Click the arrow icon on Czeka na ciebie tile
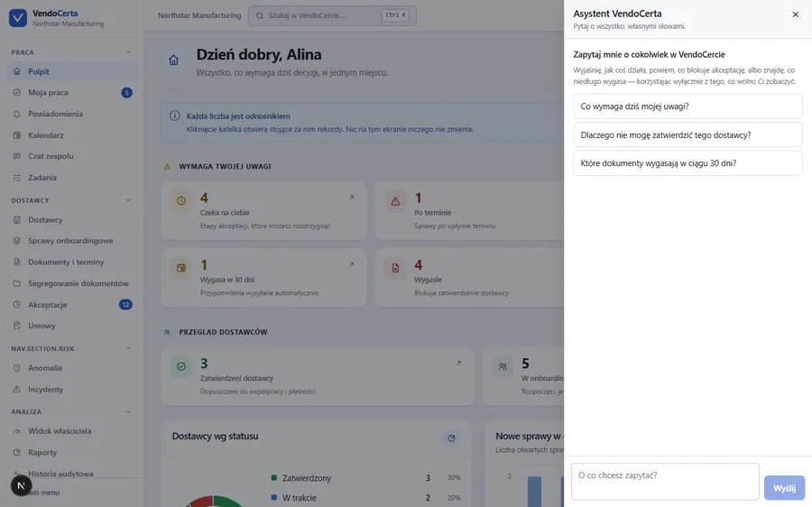The image size is (812, 507). pyautogui.click(x=351, y=198)
